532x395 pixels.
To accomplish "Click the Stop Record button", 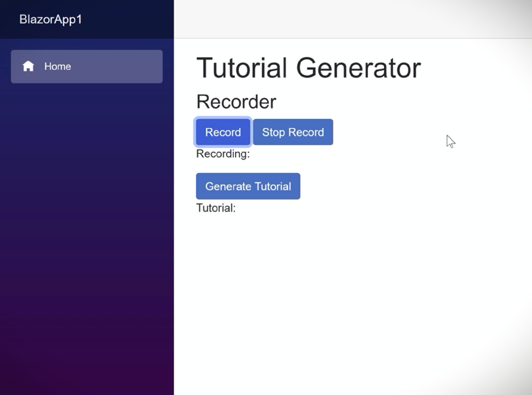I will coord(293,132).
